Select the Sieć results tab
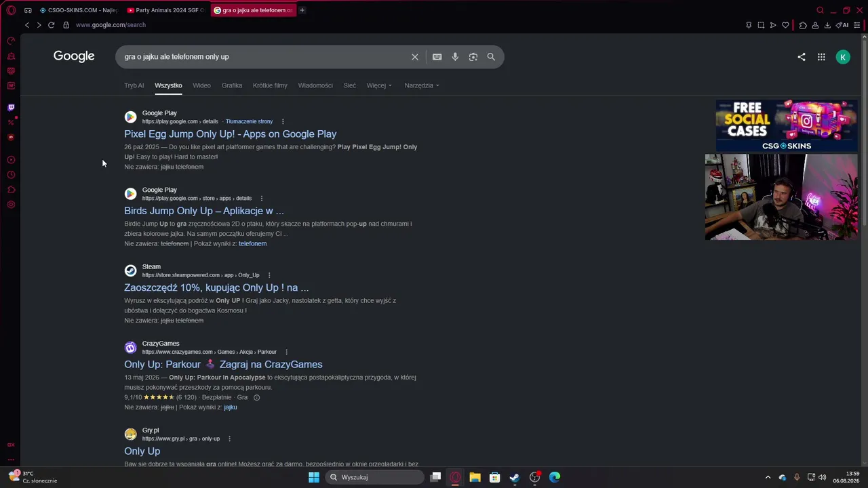The height and width of the screenshot is (488, 868). tap(350, 85)
